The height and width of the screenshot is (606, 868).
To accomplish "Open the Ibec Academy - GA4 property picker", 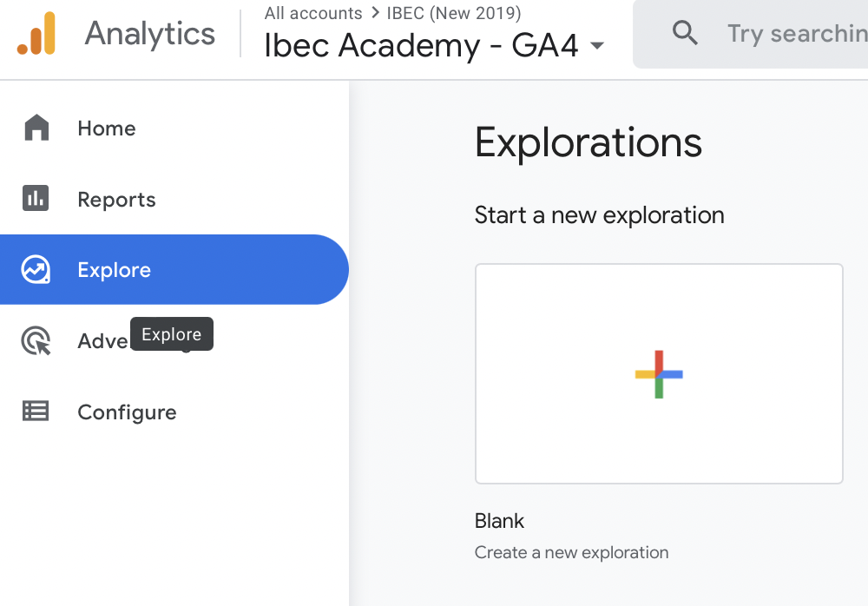I will point(421,46).
